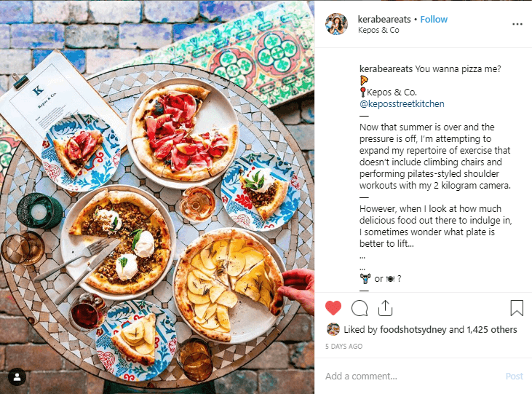Click the share arrow icon
532x394 pixels.
coord(385,308)
